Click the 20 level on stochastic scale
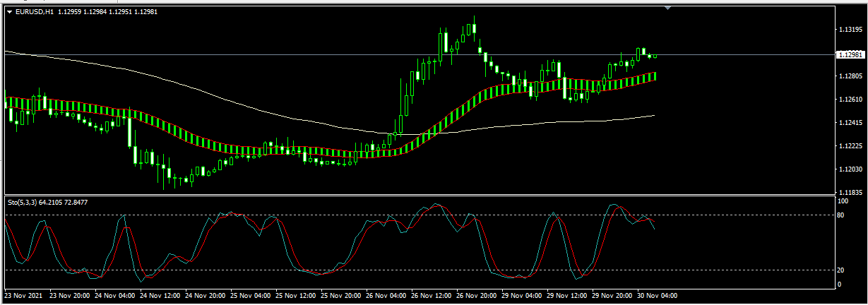Viewport: 868px width, 305px height. [x=840, y=270]
